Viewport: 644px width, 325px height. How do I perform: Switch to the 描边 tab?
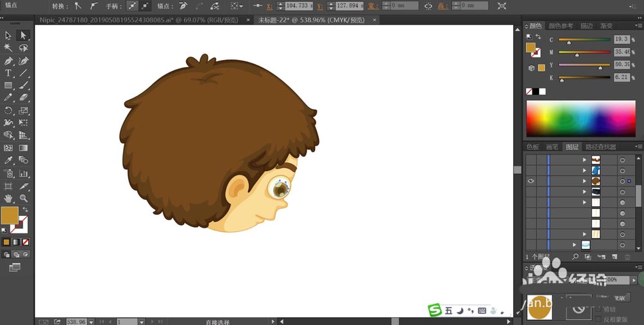[x=587, y=26]
